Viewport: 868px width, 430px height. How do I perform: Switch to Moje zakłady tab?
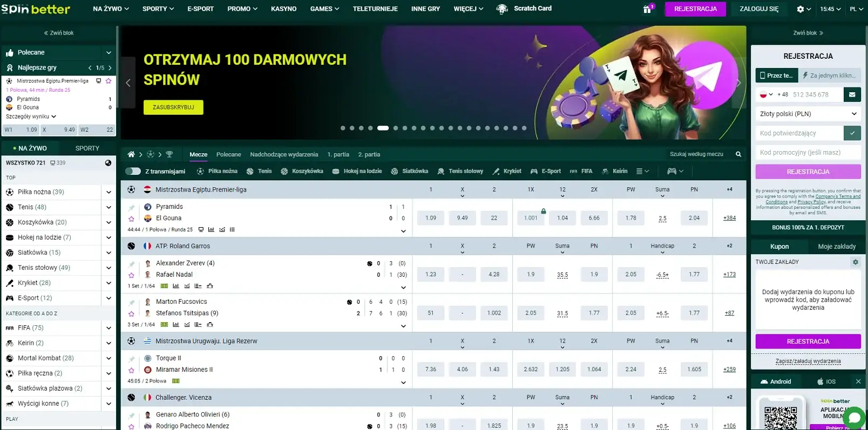coord(837,247)
